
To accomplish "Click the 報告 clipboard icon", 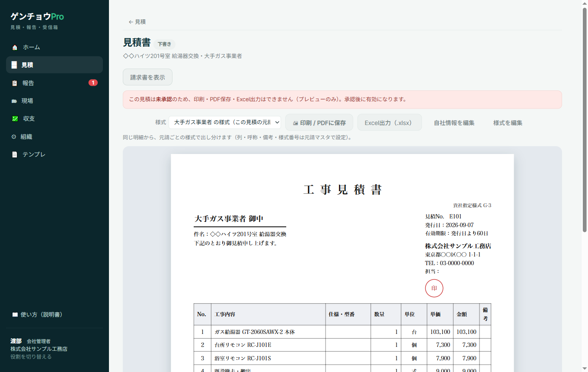I will click(x=14, y=83).
